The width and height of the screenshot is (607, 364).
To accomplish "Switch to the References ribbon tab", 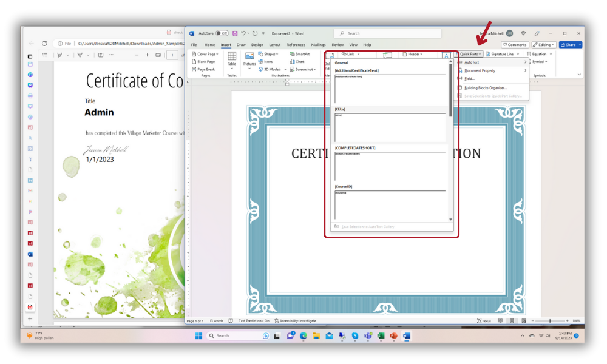I will [x=296, y=45].
